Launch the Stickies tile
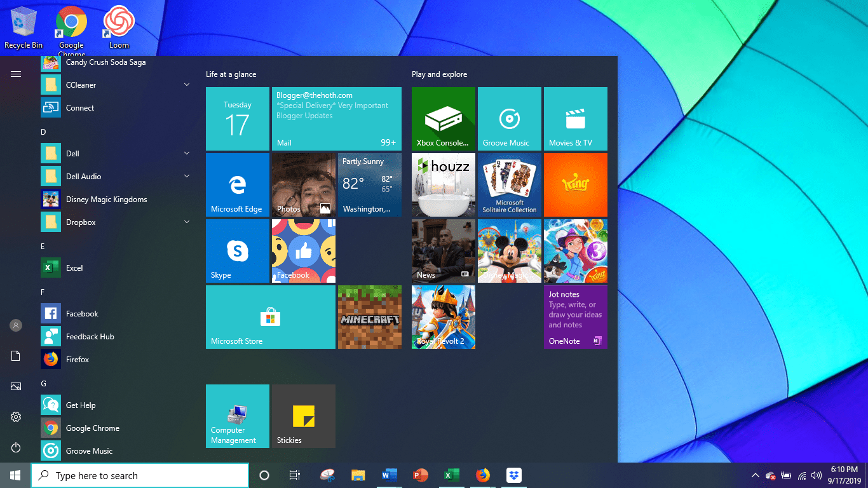 pos(304,416)
